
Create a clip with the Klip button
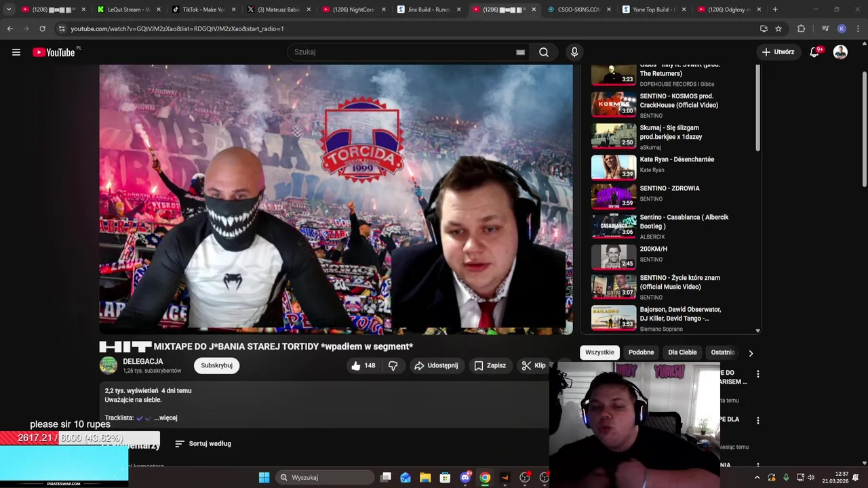point(534,365)
